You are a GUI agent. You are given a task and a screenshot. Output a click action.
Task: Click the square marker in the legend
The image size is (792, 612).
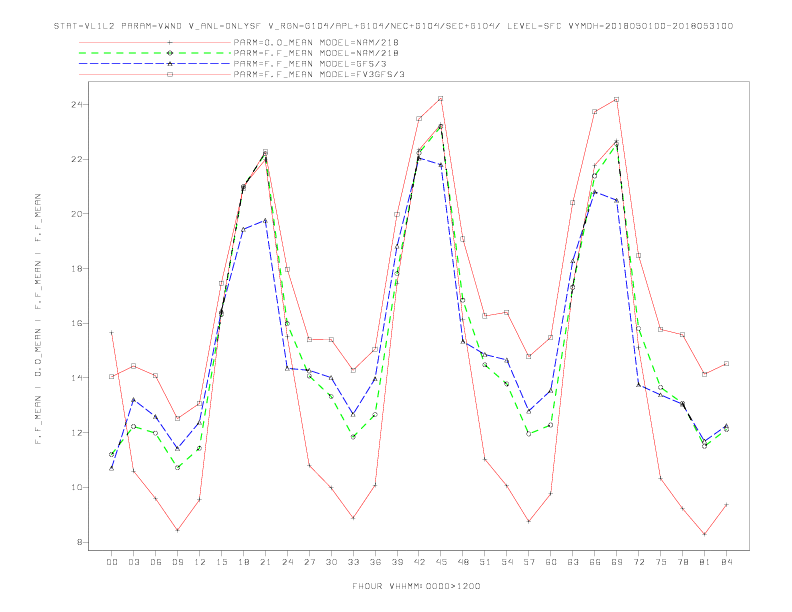[x=170, y=74]
